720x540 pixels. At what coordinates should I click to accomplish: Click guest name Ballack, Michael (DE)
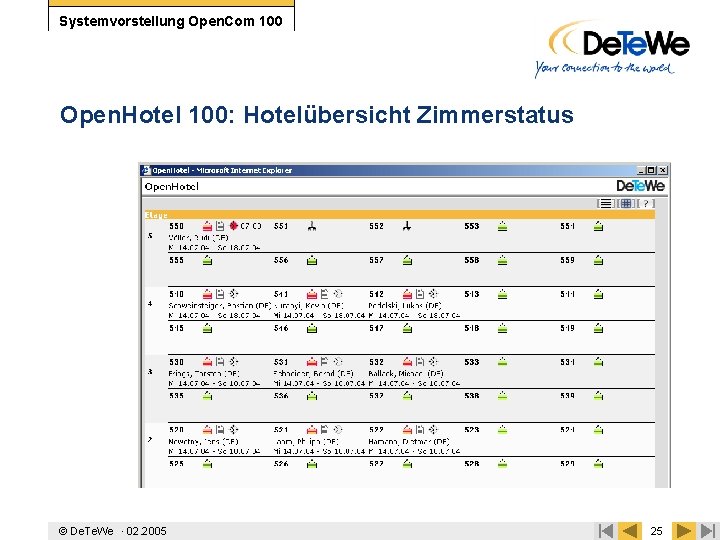[406, 373]
